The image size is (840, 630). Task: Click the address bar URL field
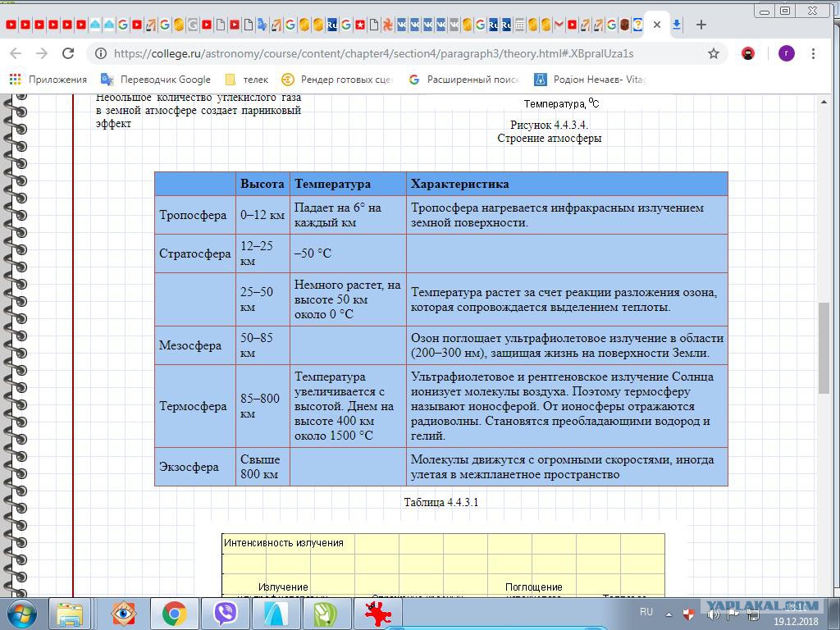pyautogui.click(x=373, y=53)
